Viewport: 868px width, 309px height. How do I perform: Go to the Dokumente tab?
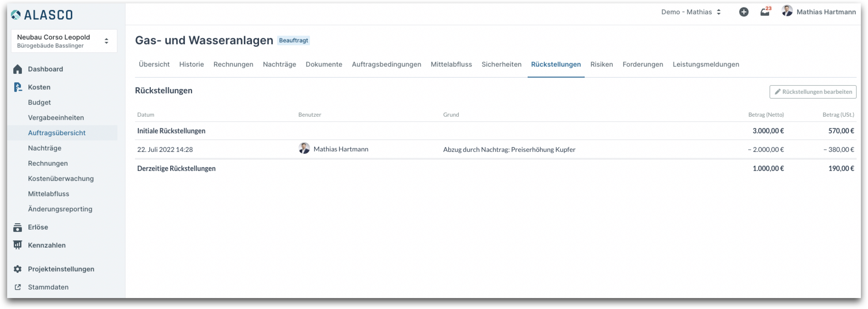324,65
